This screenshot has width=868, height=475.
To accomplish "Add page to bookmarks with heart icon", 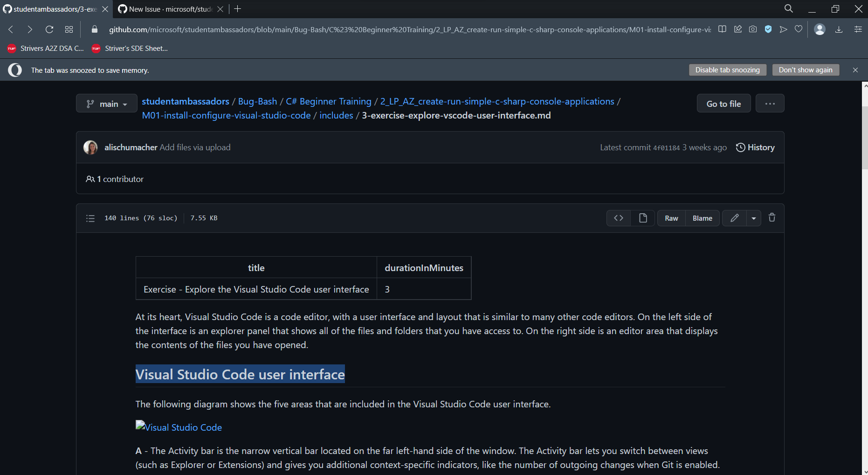I will click(x=799, y=29).
